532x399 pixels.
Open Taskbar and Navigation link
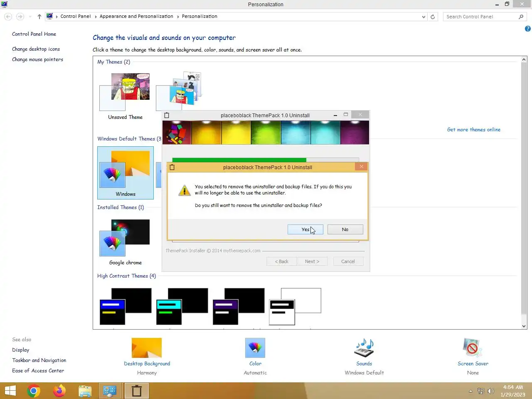pos(39,360)
